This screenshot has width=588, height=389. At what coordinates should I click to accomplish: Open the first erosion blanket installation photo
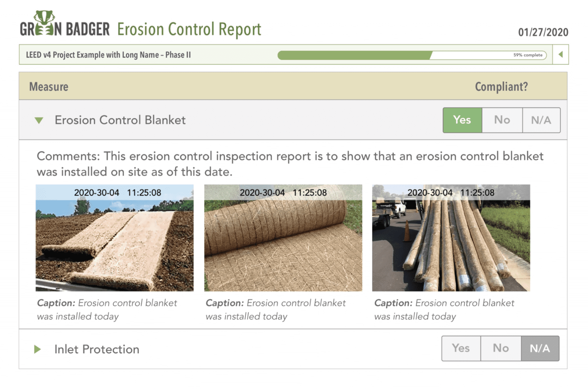tap(114, 238)
